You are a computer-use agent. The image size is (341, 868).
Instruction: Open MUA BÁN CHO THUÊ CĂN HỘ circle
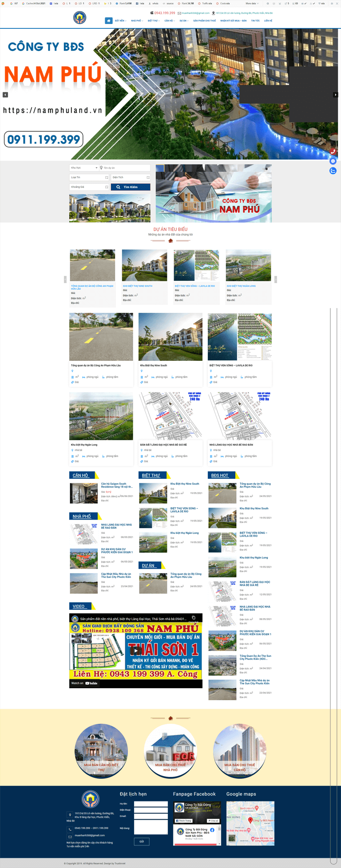click(240, 750)
